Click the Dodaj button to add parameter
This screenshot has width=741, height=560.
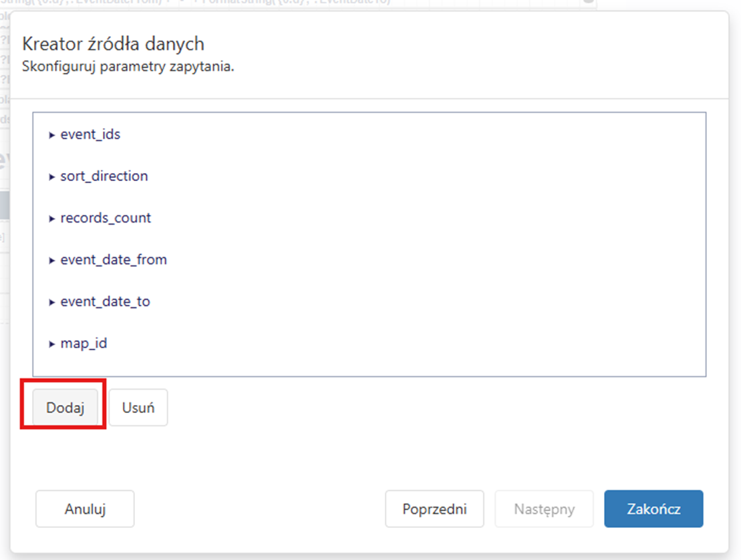(x=65, y=408)
